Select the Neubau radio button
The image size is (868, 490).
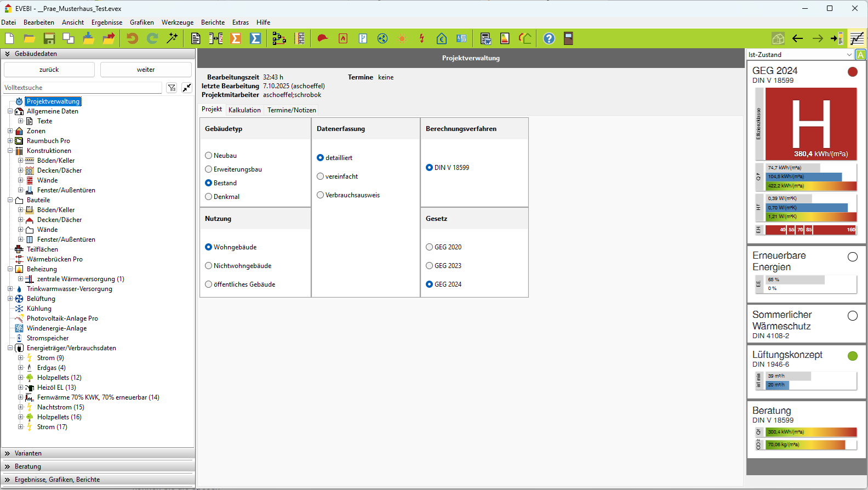click(x=209, y=156)
